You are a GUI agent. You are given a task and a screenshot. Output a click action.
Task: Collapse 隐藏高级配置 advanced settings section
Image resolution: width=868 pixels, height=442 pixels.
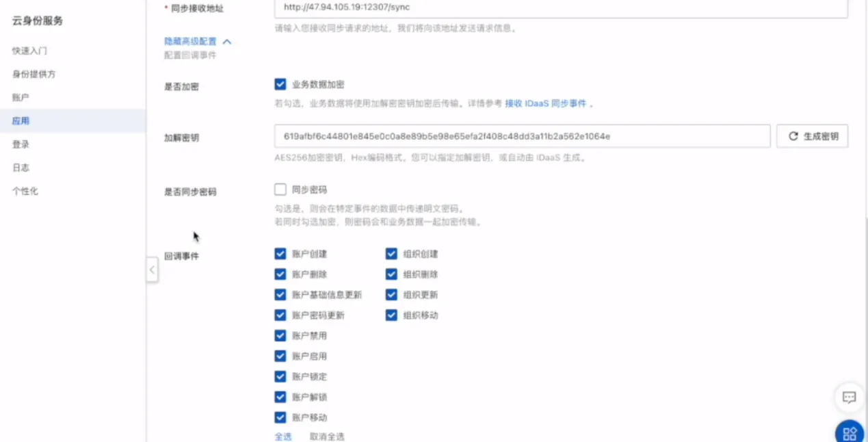[x=190, y=41]
